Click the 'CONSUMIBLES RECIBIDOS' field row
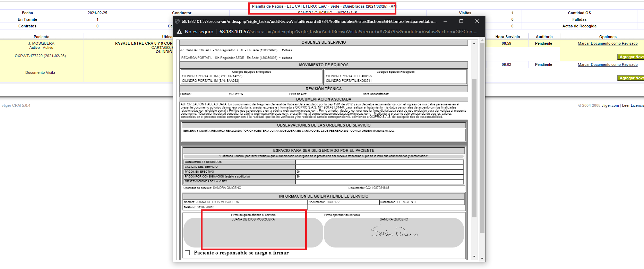 click(x=324, y=162)
